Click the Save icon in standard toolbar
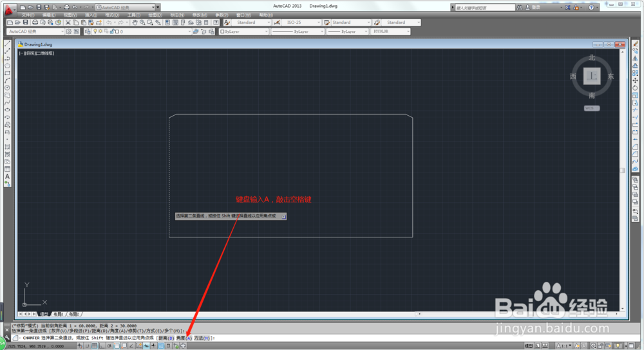Image resolution: width=644 pixels, height=350 pixels. pyautogui.click(x=26, y=23)
